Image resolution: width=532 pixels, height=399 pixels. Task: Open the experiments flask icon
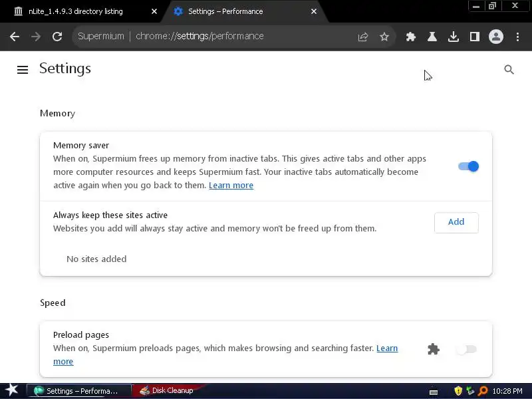432,37
